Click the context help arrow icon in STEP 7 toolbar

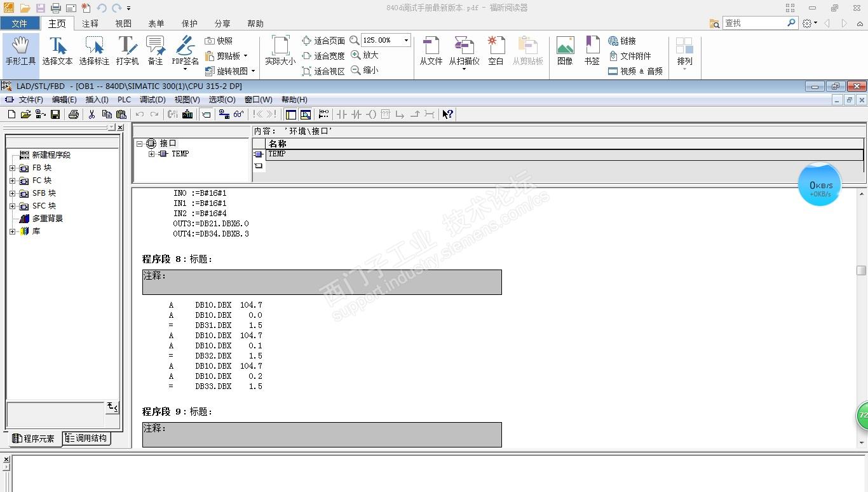[447, 114]
